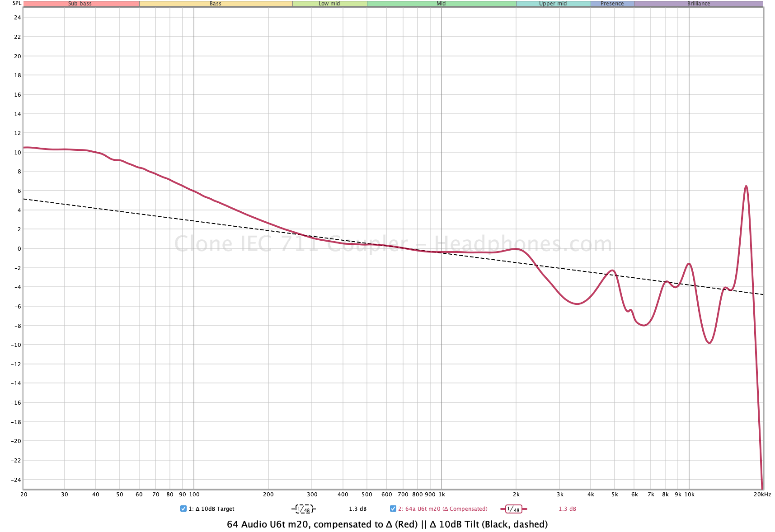Image resolution: width=775 pixels, height=532 pixels.
Task: Click the -10 dB axis value
Action: coord(16,345)
